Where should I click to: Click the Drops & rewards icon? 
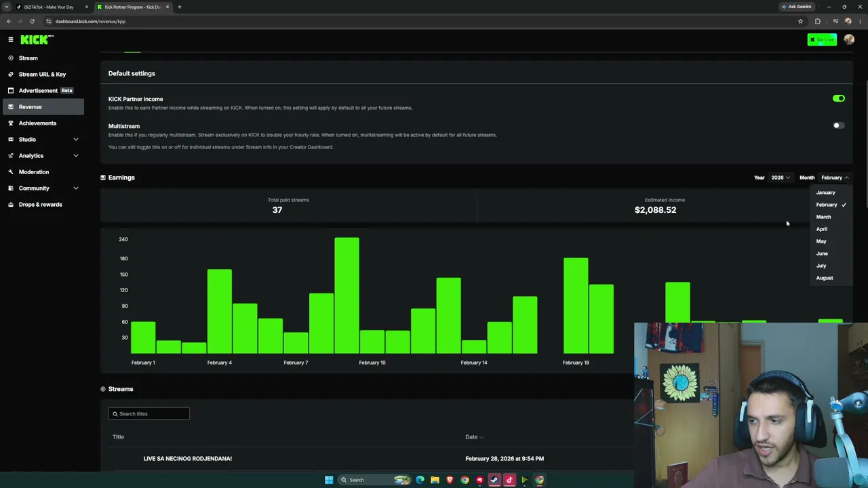click(x=11, y=205)
